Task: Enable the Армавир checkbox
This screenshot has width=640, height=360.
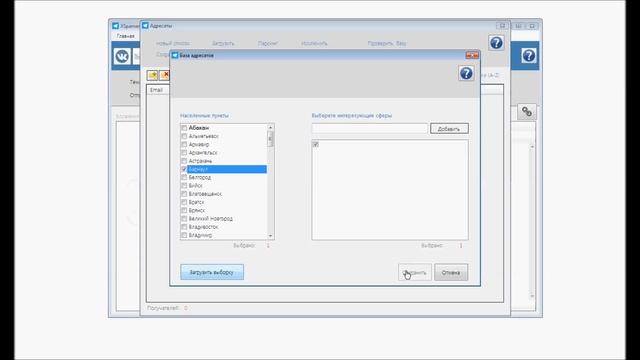Action: [x=184, y=144]
